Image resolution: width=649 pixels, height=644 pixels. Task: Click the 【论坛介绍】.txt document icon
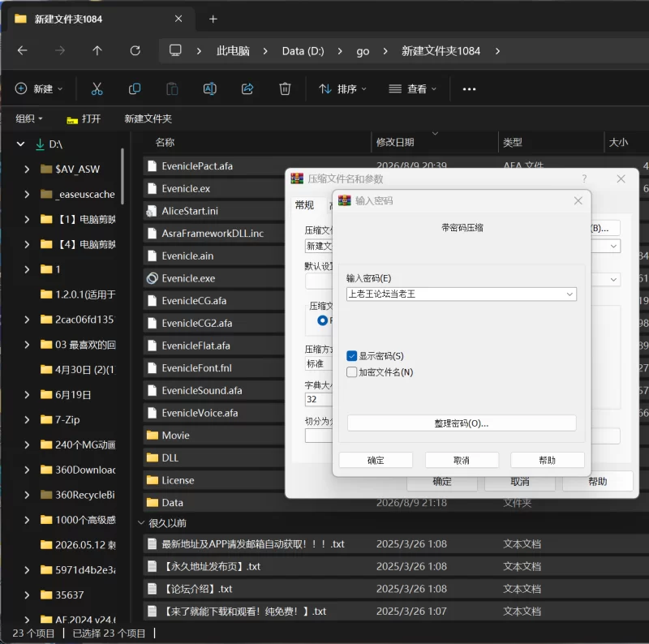[x=152, y=589]
